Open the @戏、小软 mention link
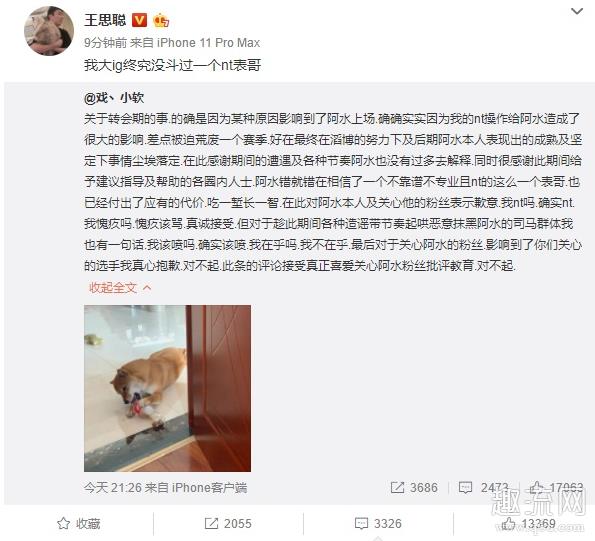 click(x=114, y=98)
